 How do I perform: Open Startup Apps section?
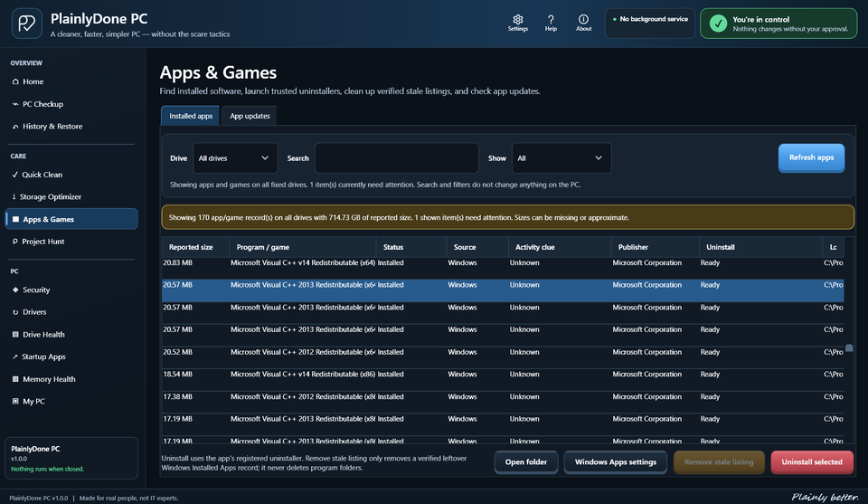(x=71, y=357)
